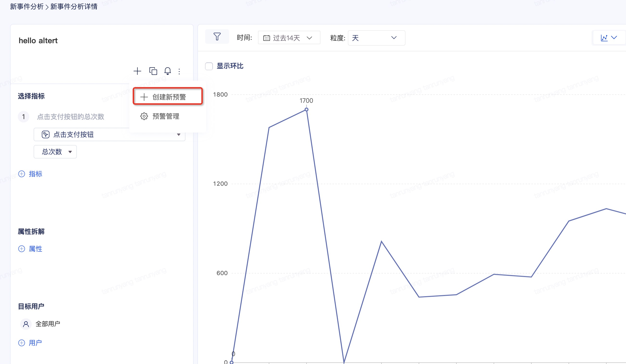Image resolution: width=626 pixels, height=364 pixels.
Task: Open the 点击支付按钮 event dropdown
Action: pos(110,134)
